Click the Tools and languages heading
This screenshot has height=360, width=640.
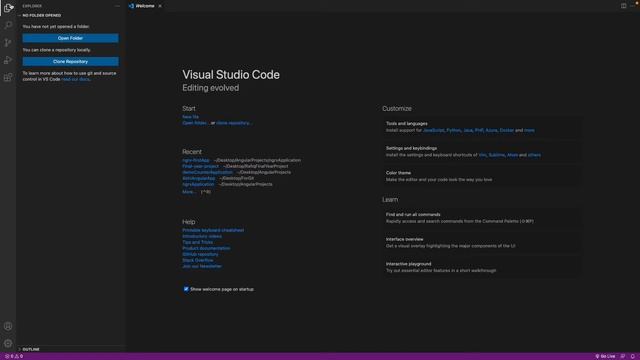coord(407,124)
